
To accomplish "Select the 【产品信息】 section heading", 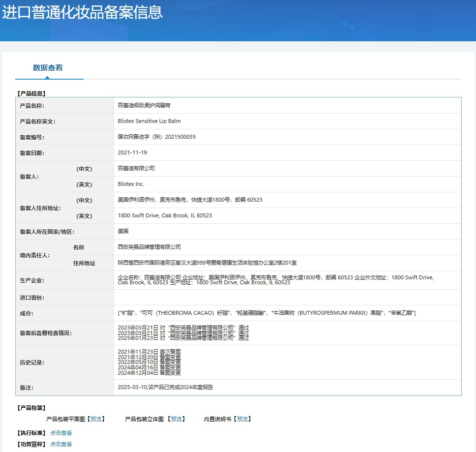I will (31, 93).
